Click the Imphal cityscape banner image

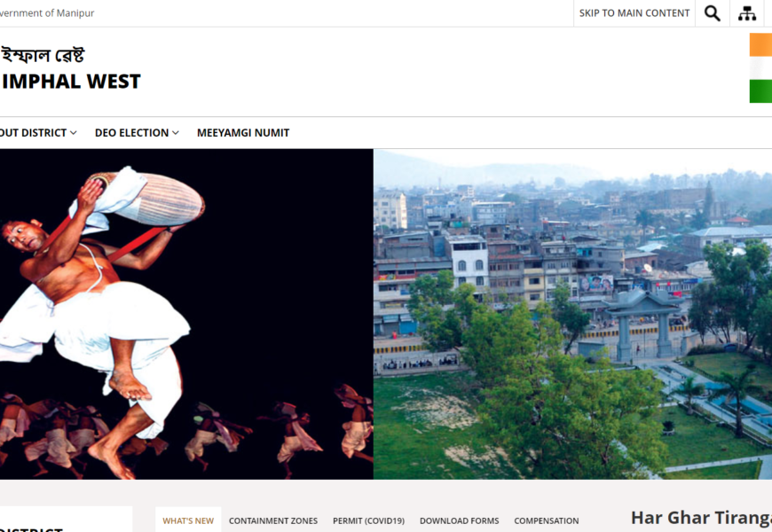(572, 314)
